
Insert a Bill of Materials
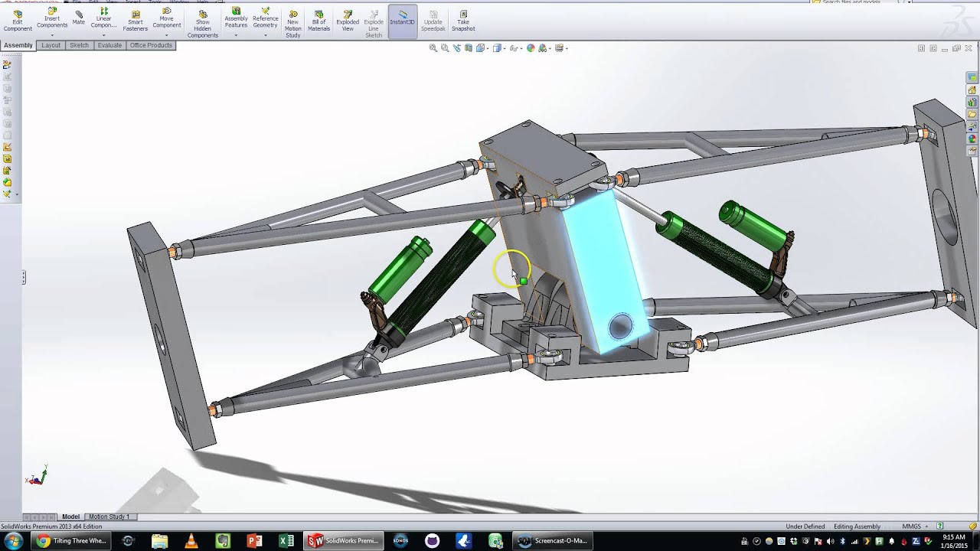tap(318, 21)
